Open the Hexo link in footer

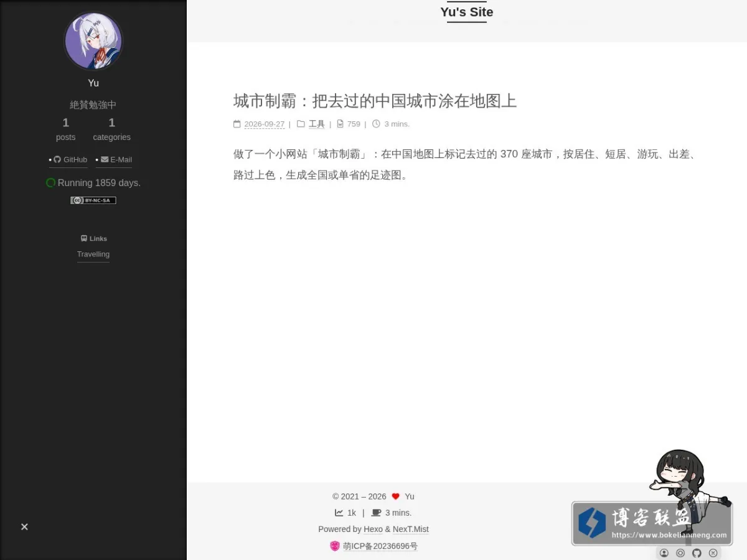(x=374, y=530)
